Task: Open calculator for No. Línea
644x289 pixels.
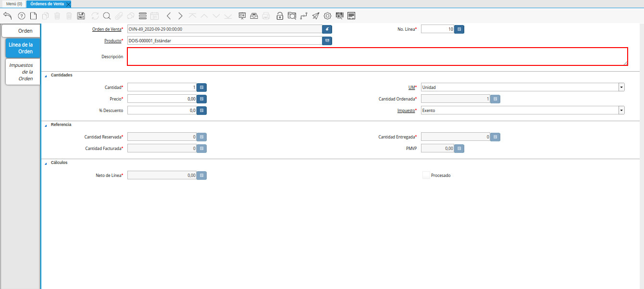Action: point(459,29)
